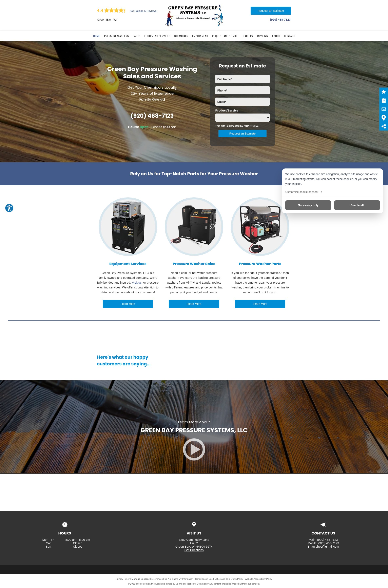Image resolution: width=388 pixels, height=588 pixels.
Task: Click the megaphone icon above Contact Us
Action: click(323, 524)
